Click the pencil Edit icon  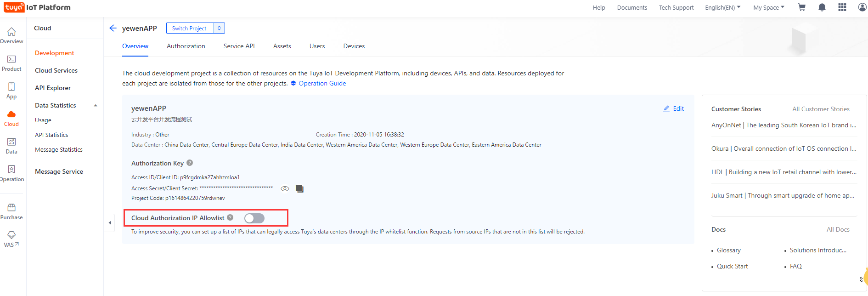click(x=666, y=109)
